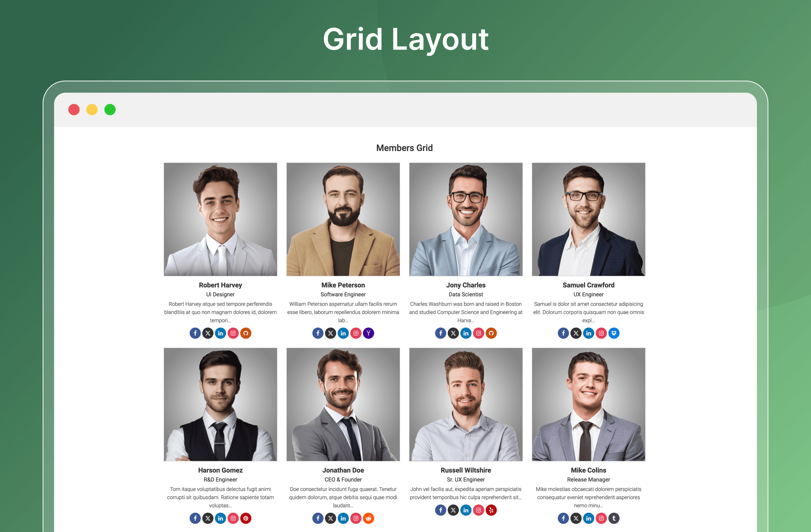Screen dimensions: 811x532
Task: Click Harson Gomez's LinkedIn icon
Action: coord(220,518)
